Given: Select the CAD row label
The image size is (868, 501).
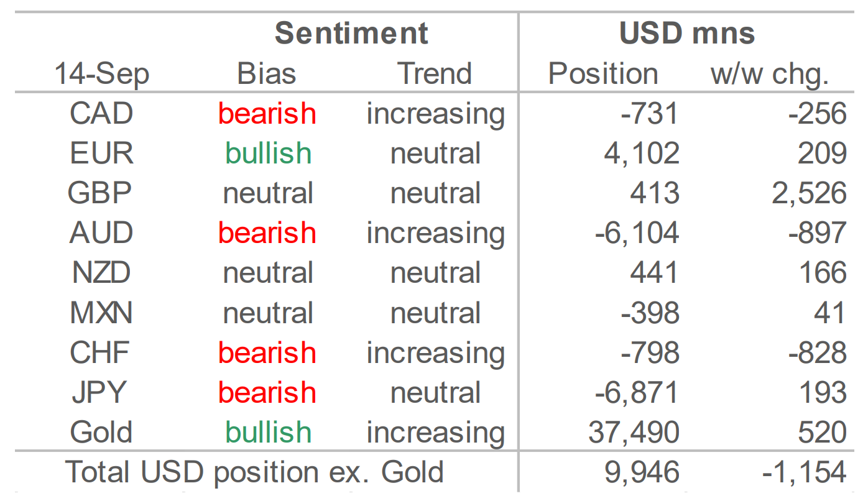Looking at the screenshot, I should pos(101,114).
